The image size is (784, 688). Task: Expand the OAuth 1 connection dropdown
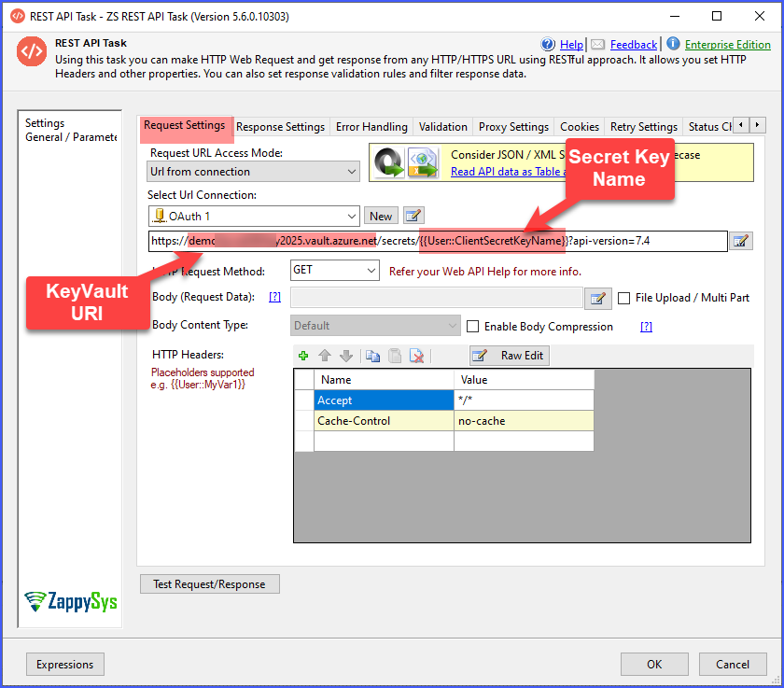[254, 216]
